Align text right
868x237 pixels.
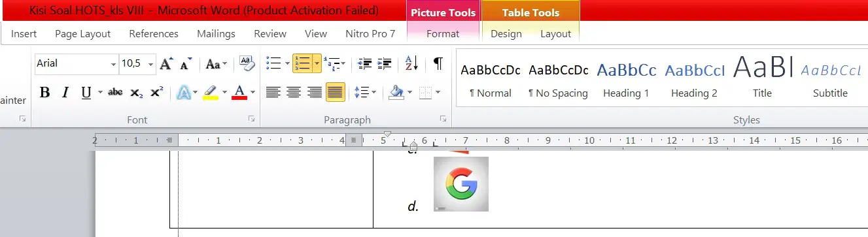(x=315, y=93)
